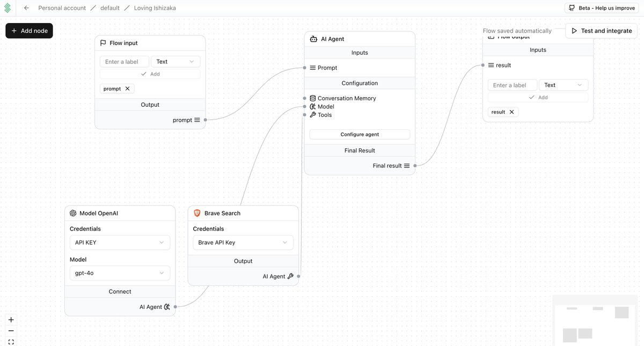Select the Conversation Memory database icon

pos(312,98)
